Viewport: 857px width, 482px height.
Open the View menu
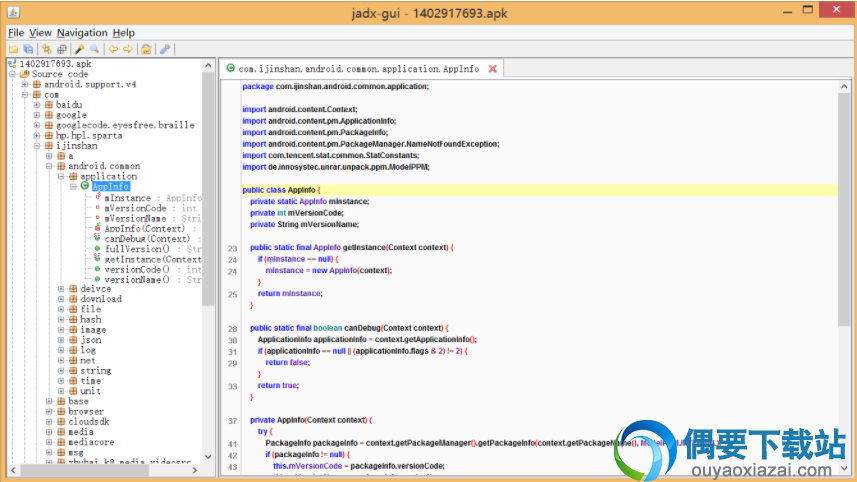(40, 33)
